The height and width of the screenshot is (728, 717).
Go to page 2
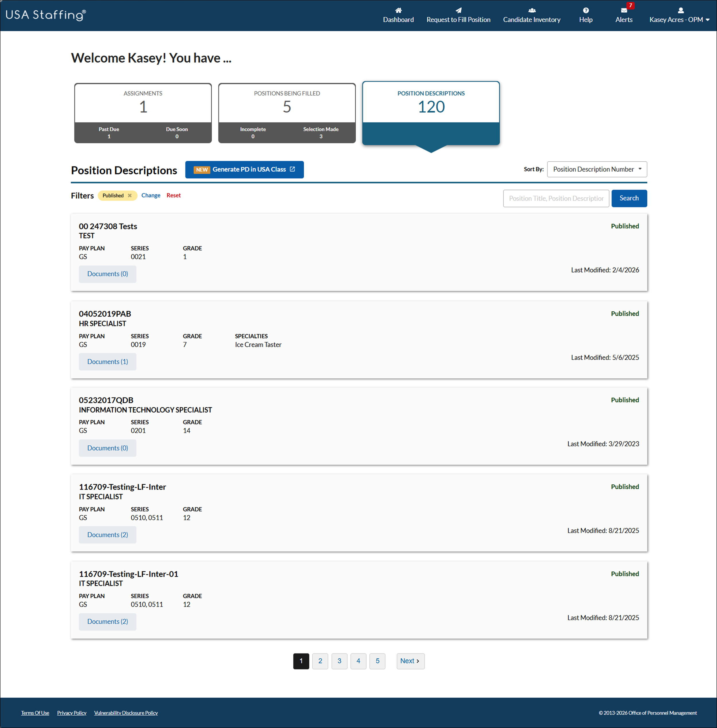(x=320, y=661)
